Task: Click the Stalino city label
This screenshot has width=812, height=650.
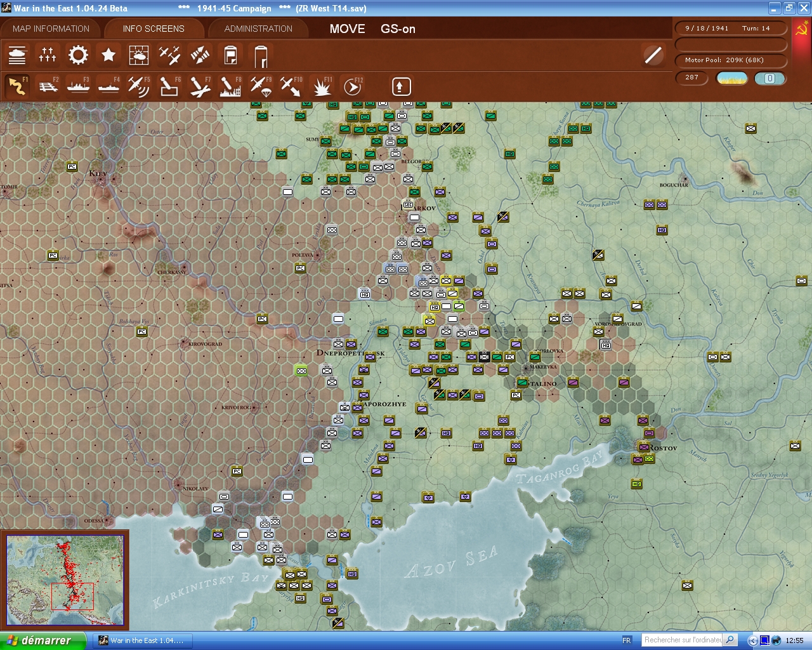Action: pos(542,383)
